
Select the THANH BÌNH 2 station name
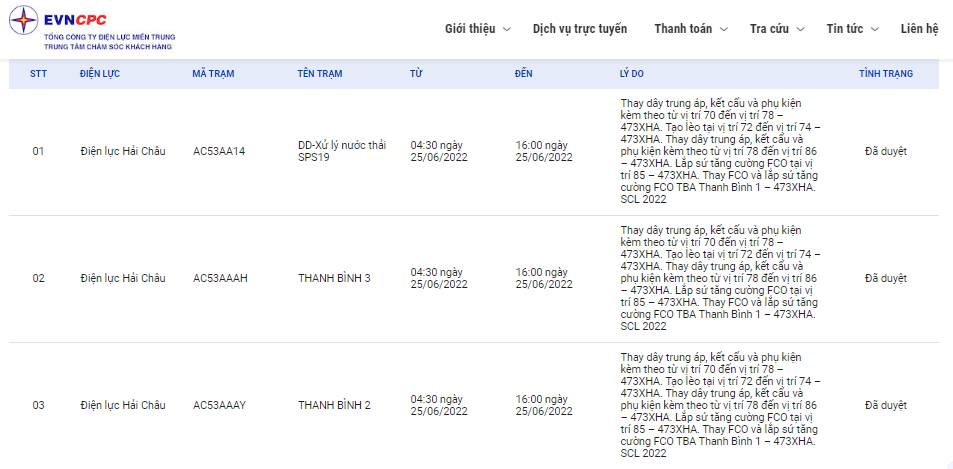tap(334, 405)
